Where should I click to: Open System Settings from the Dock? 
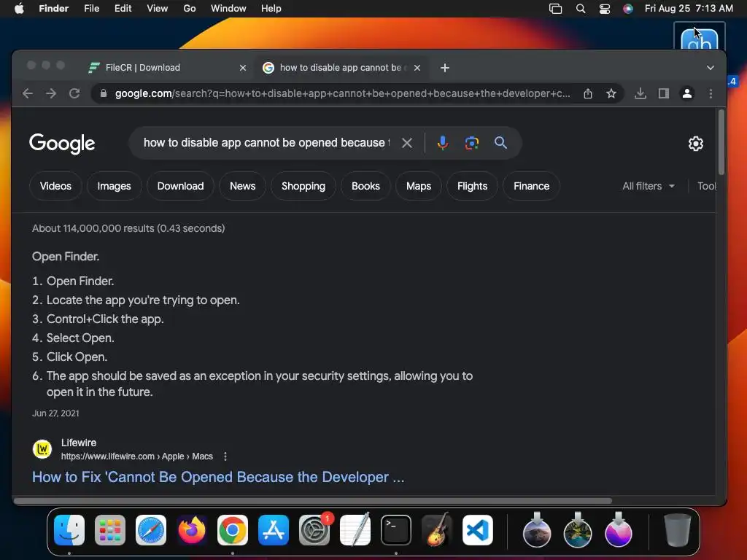tap(314, 530)
